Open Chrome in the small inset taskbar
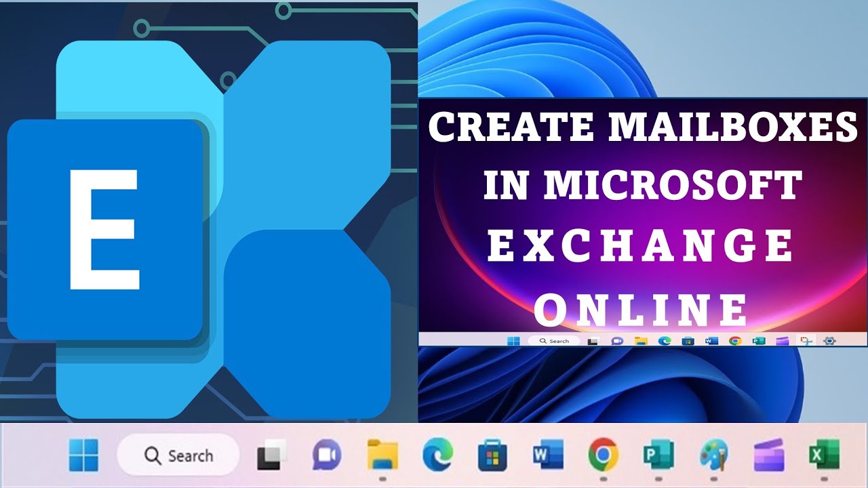 click(735, 341)
